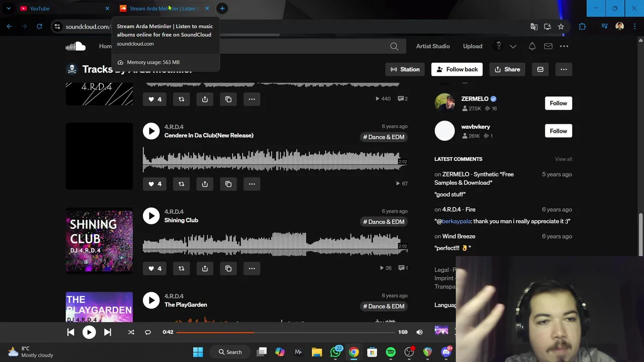Open Windows Start menu
This screenshot has height=362, width=644.
click(198, 352)
